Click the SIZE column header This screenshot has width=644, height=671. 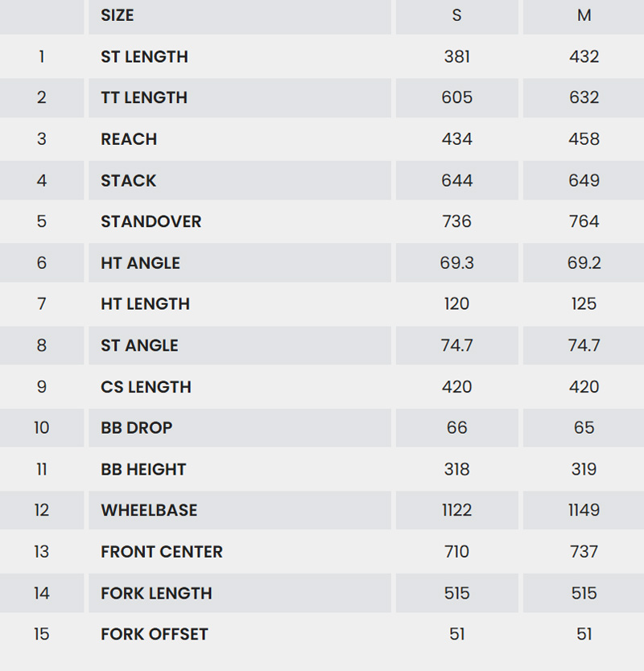pos(118,15)
